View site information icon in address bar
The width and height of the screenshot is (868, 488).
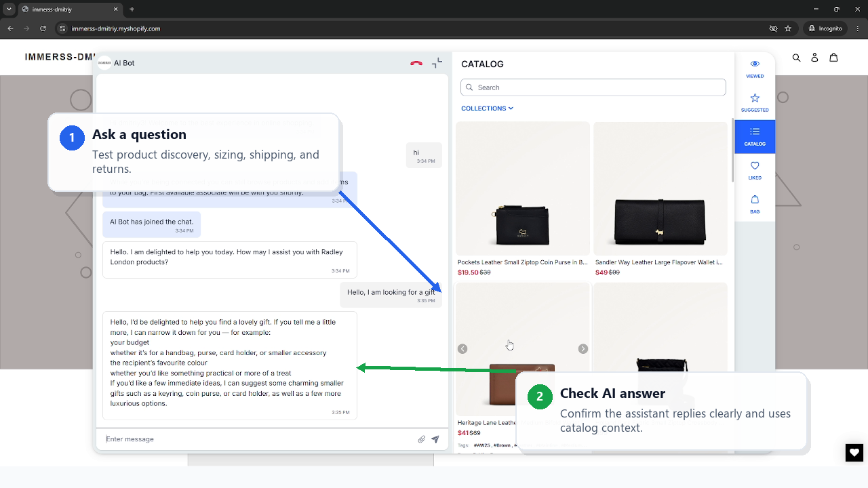point(62,28)
